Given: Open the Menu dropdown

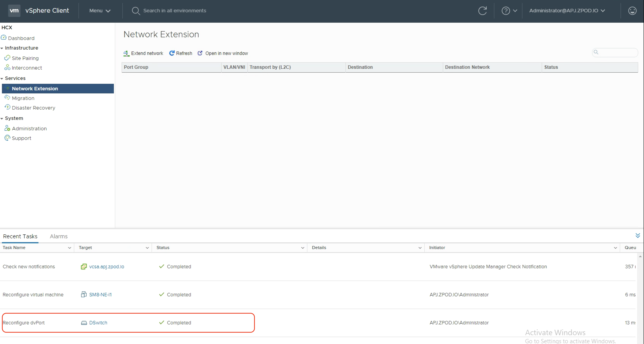Looking at the screenshot, I should [100, 11].
